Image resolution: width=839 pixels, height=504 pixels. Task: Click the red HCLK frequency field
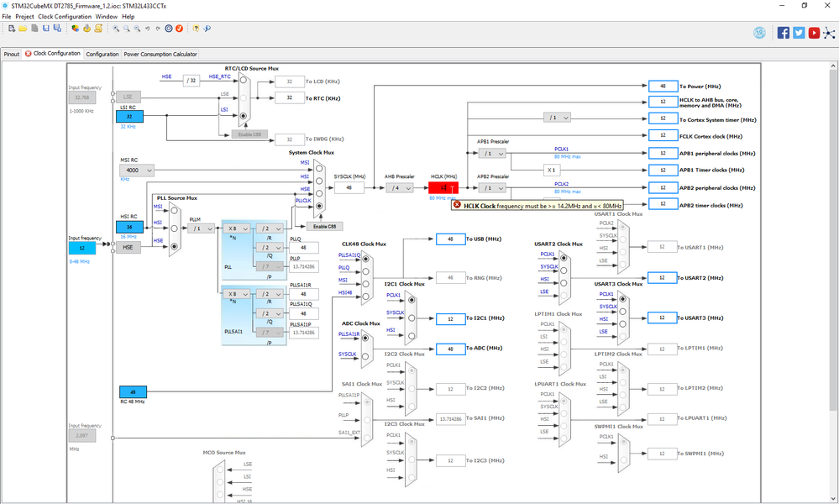pos(443,188)
